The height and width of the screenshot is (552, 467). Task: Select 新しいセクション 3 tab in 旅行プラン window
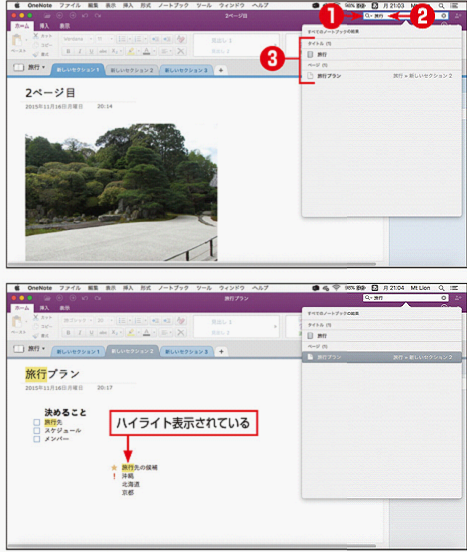pyautogui.click(x=187, y=352)
